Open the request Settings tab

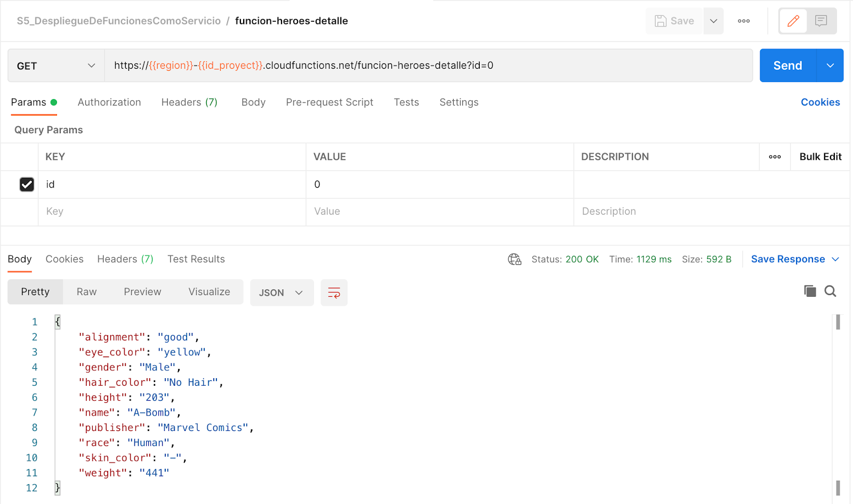coord(459,102)
